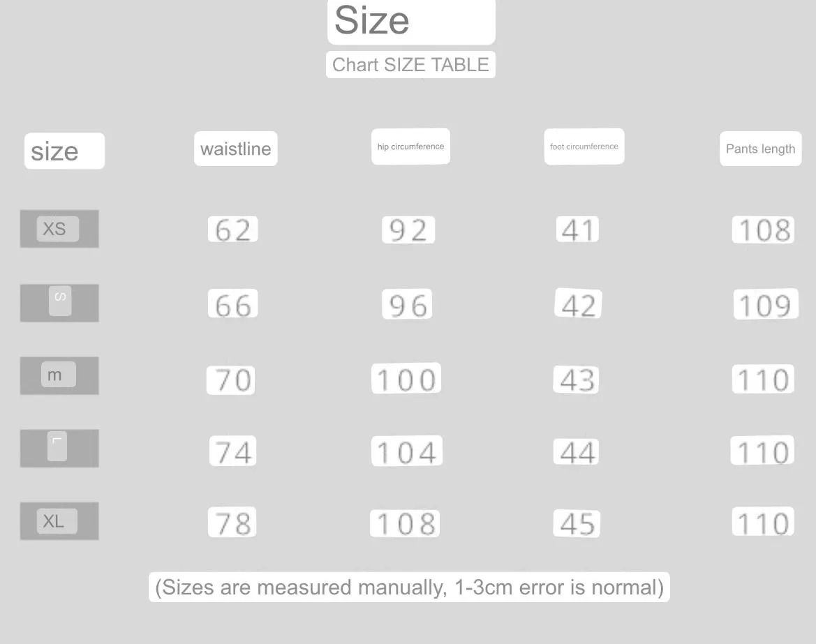Click the XL size label
Image resolution: width=816 pixels, height=644 pixels.
point(57,521)
